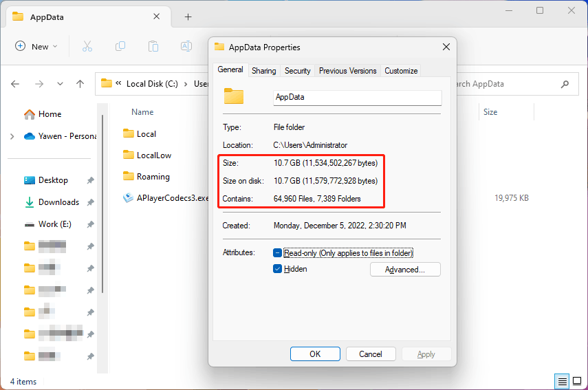Click the folder name text field
This screenshot has width=588, height=390.
coord(356,97)
